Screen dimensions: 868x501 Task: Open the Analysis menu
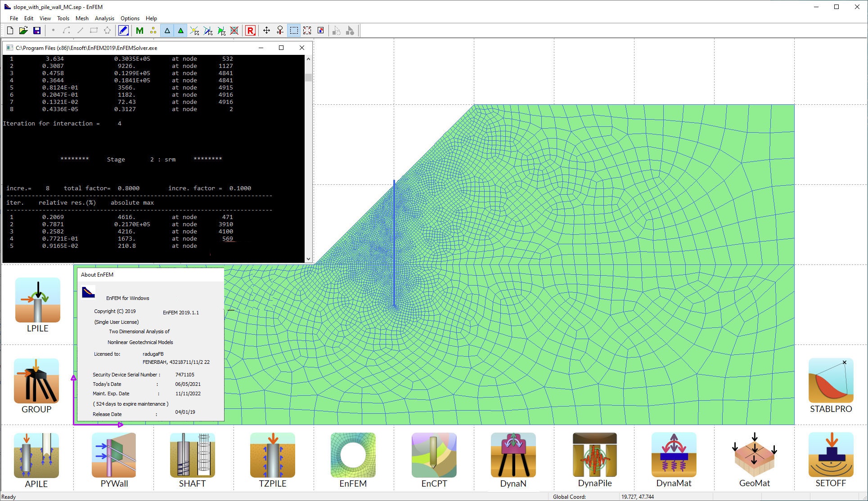click(x=104, y=18)
